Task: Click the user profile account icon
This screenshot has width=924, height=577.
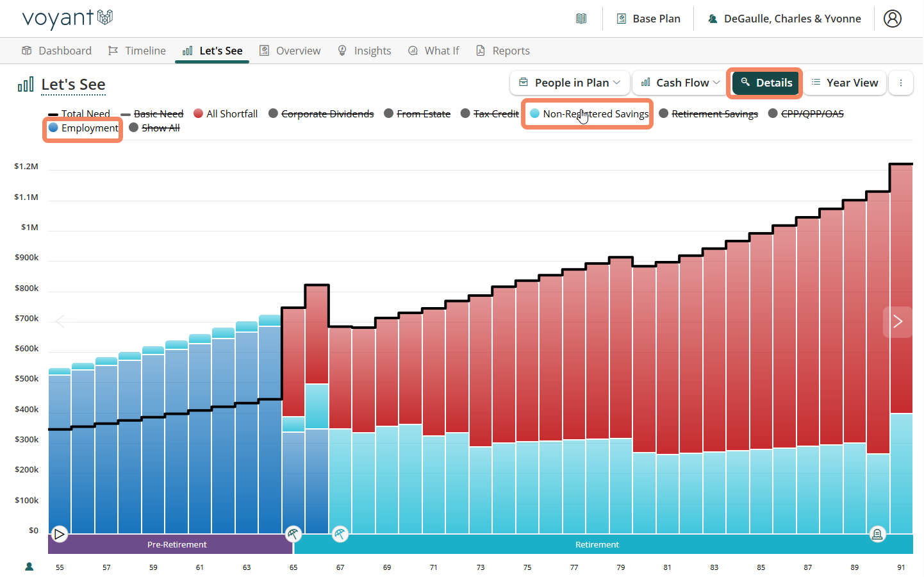Action: (x=892, y=19)
